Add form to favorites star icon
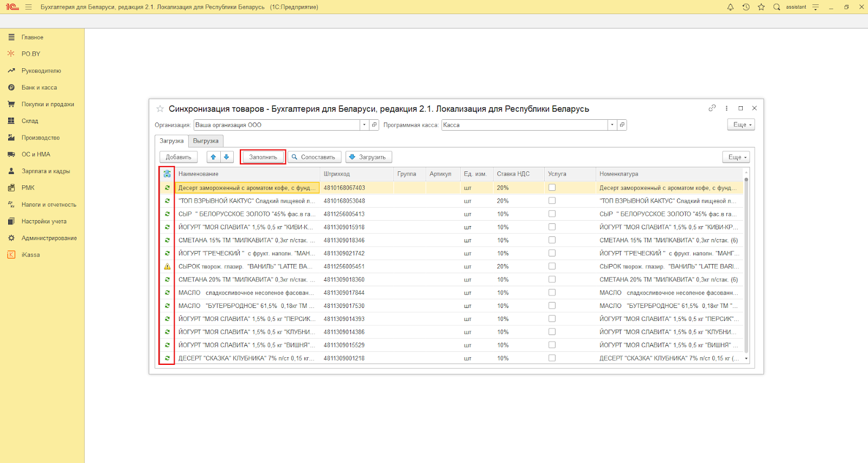Image resolution: width=868 pixels, height=463 pixels. pos(160,109)
